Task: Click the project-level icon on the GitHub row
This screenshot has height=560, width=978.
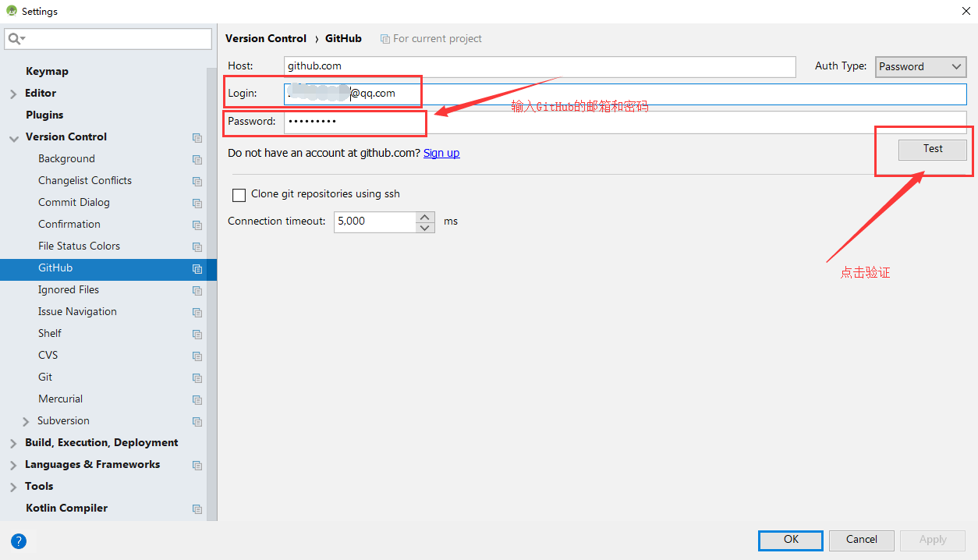Action: tap(197, 268)
